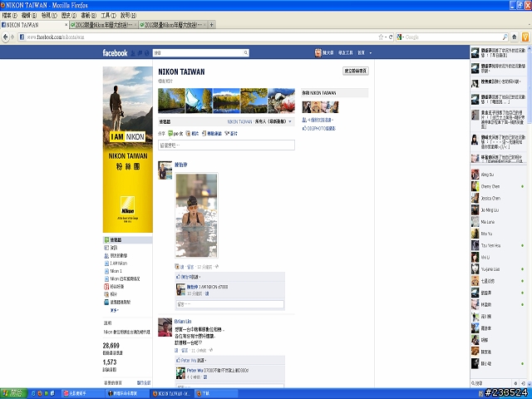
Task: Click the swimmer post privacy icon
Action: pyautogui.click(x=217, y=267)
